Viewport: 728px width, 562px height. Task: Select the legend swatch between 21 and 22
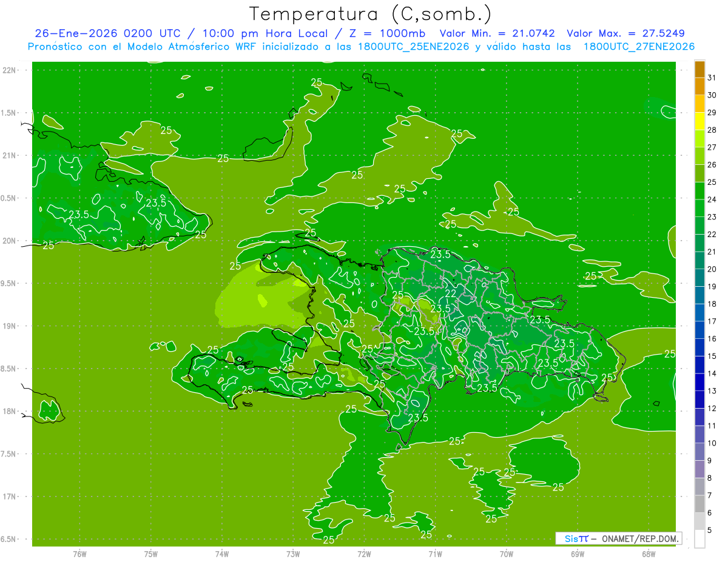(699, 243)
